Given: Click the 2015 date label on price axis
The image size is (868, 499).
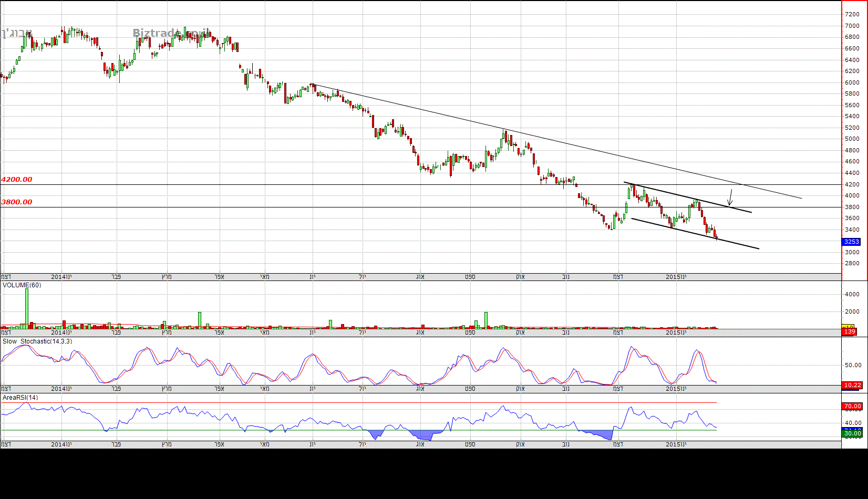Looking at the screenshot, I should click(673, 276).
